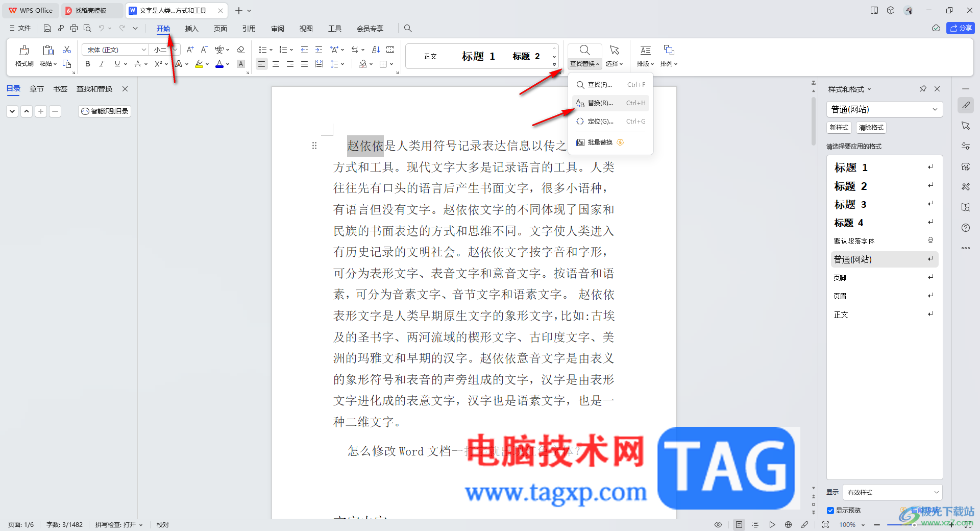Click the Print icon in quick access bar

[74, 28]
